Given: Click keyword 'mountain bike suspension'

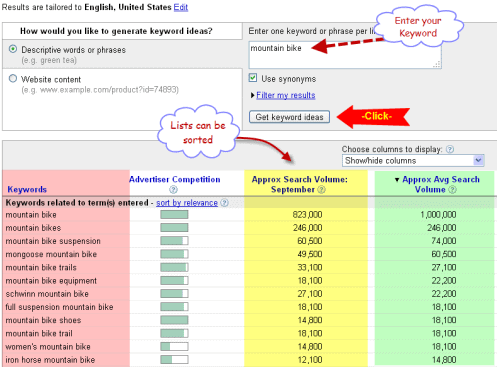Looking at the screenshot, I should pos(53,241).
